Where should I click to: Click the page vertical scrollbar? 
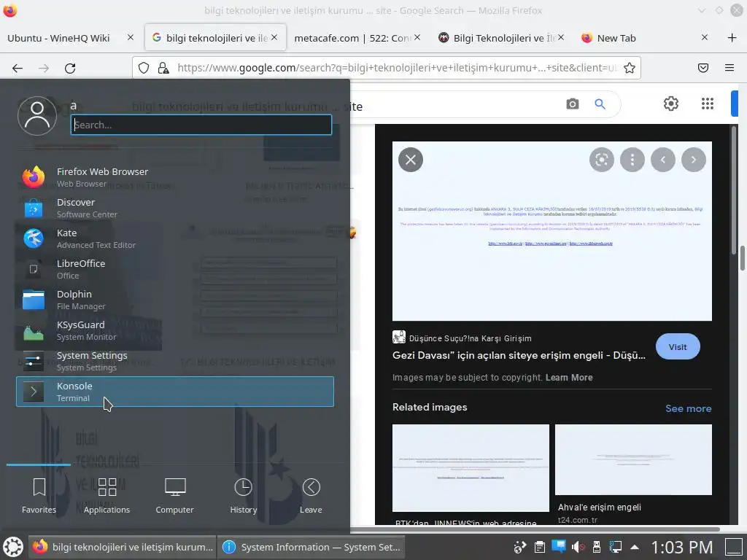pyautogui.click(x=742, y=257)
